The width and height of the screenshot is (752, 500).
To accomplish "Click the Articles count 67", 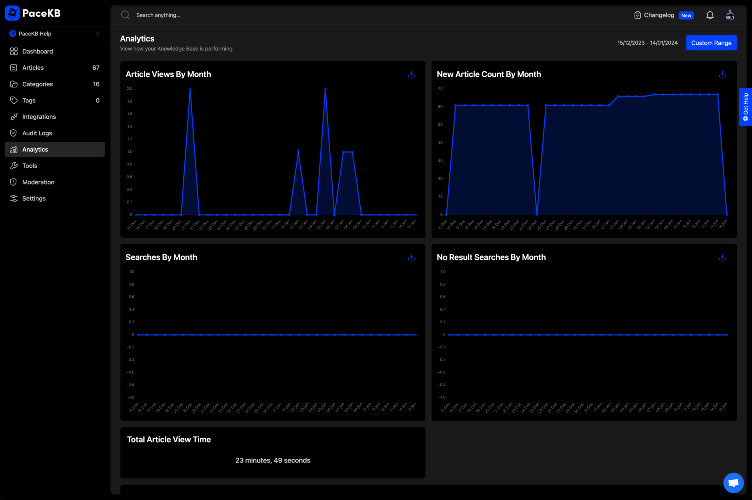I will pyautogui.click(x=96, y=68).
